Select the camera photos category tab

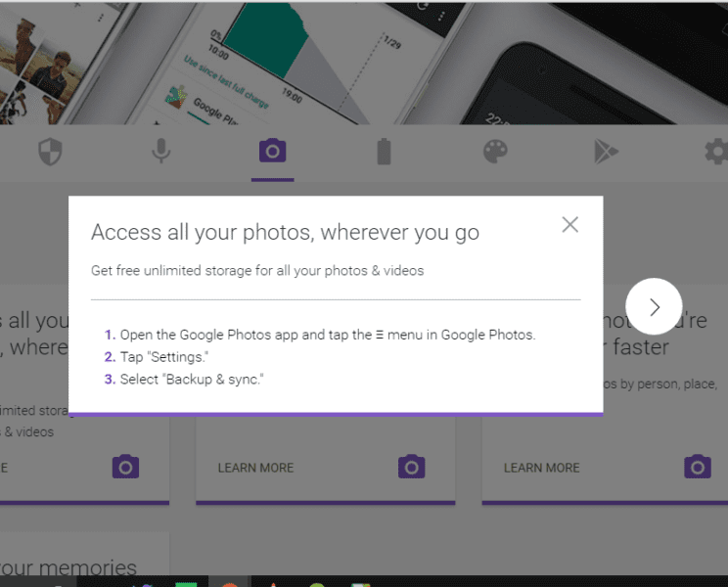pyautogui.click(x=273, y=151)
